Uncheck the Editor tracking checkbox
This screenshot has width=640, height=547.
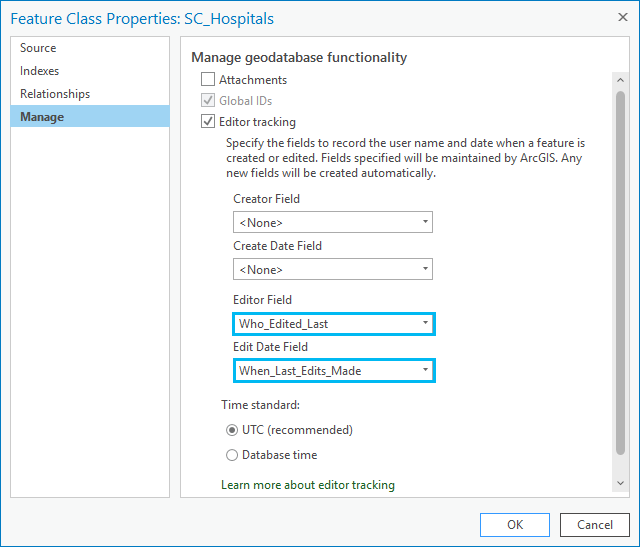[208, 122]
